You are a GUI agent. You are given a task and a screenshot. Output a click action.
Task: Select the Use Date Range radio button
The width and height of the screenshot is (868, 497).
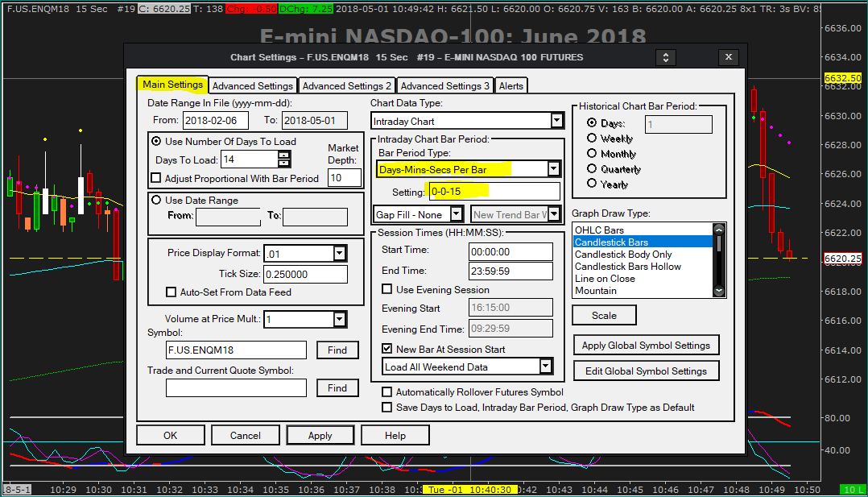[x=156, y=200]
